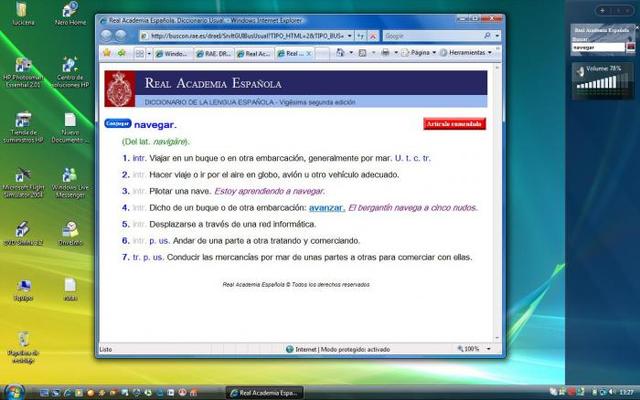Close the active Real... tab
Screen dimensions: 640x400
(x=309, y=53)
